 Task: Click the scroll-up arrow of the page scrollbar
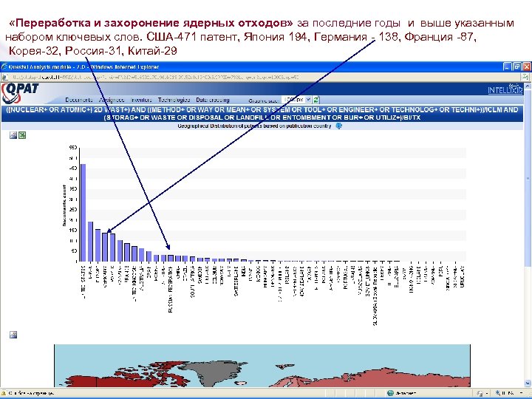[x=528, y=86]
